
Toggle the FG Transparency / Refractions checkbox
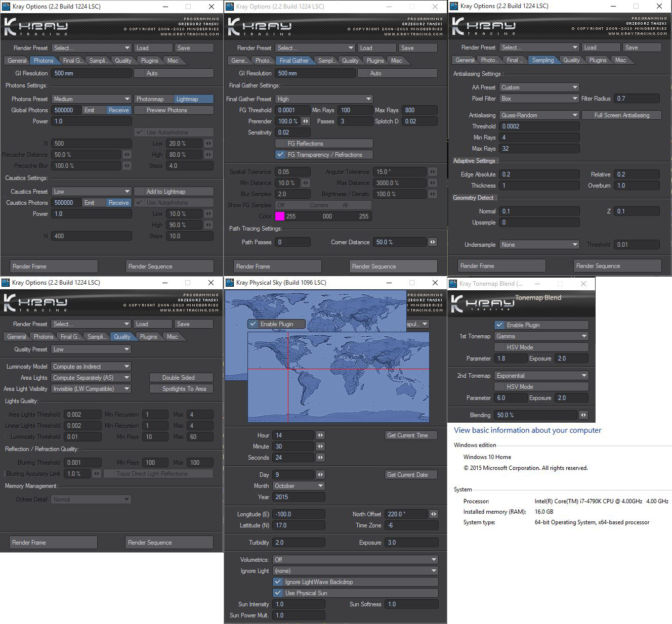[280, 155]
